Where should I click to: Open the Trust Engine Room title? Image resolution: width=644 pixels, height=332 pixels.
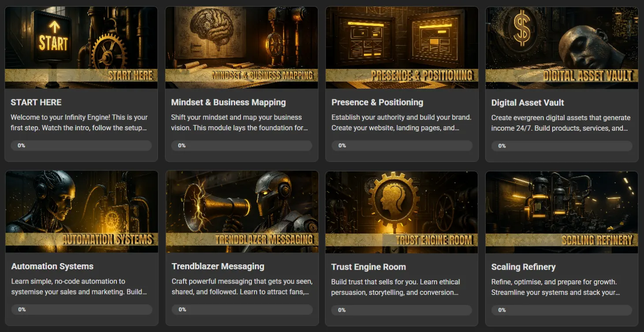(368, 267)
